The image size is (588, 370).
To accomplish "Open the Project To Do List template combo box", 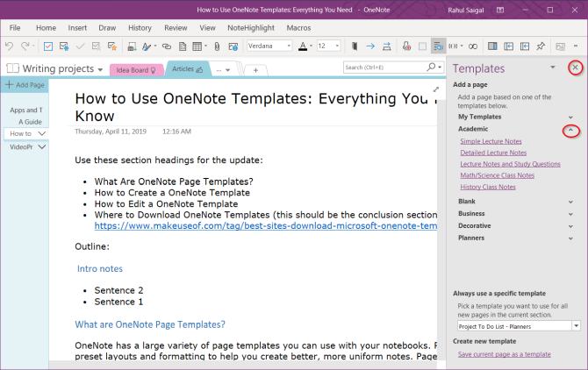I will pos(519,326).
